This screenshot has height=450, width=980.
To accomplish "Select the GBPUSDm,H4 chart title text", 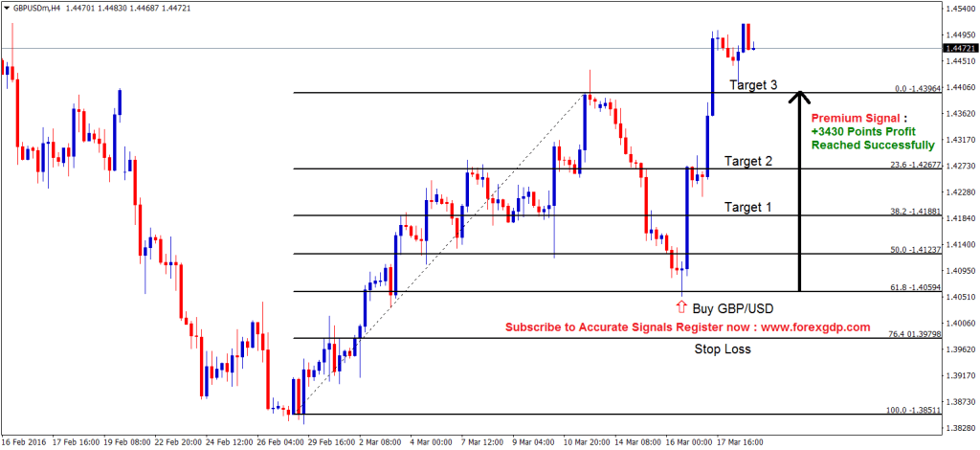I will pyautogui.click(x=37, y=9).
